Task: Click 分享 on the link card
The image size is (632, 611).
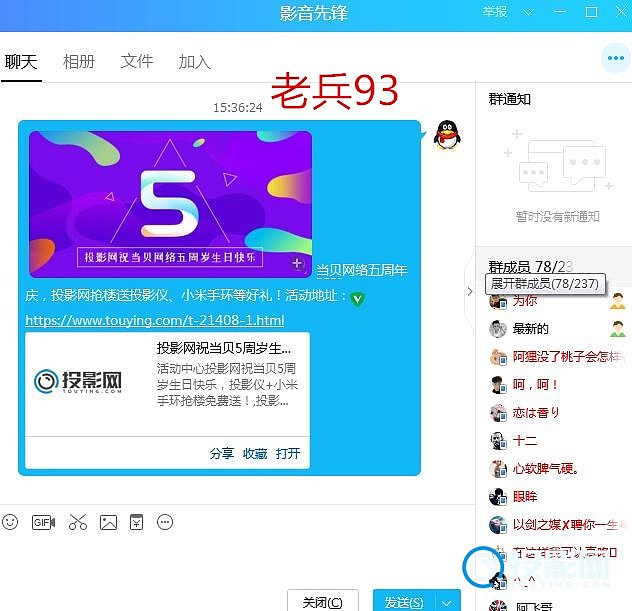Action: [x=221, y=453]
